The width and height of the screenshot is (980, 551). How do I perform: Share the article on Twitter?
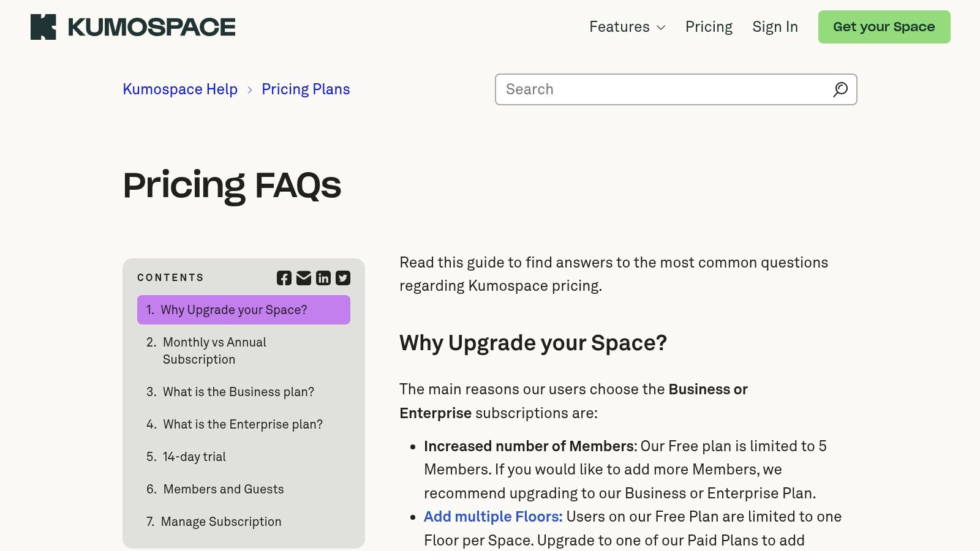342,277
